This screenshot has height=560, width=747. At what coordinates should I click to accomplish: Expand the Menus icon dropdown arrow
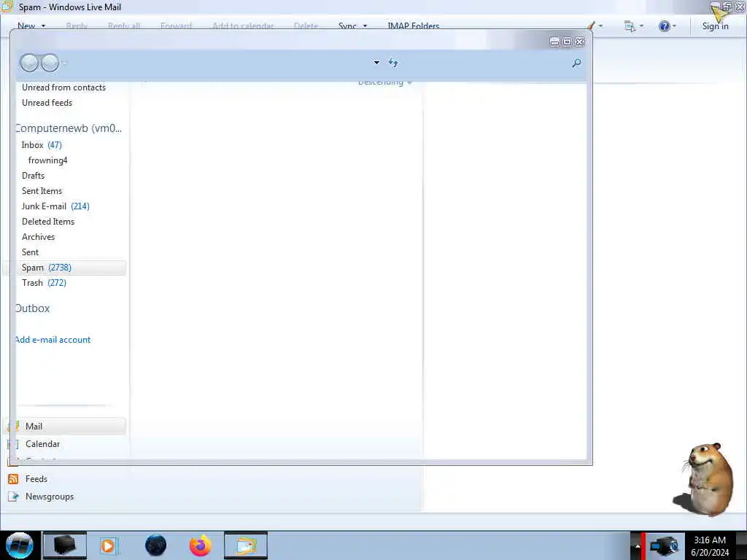click(641, 26)
